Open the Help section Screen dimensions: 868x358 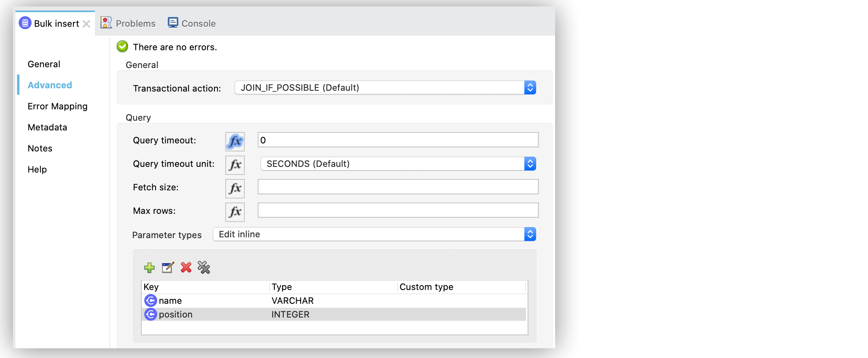[x=37, y=169]
